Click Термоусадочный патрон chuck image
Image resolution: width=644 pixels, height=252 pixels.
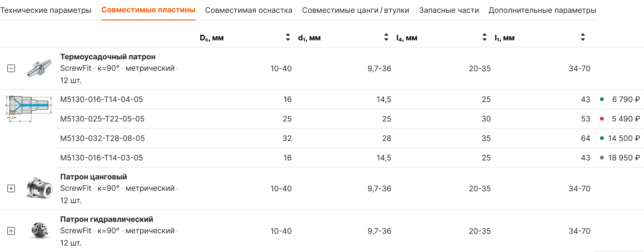tap(39, 68)
